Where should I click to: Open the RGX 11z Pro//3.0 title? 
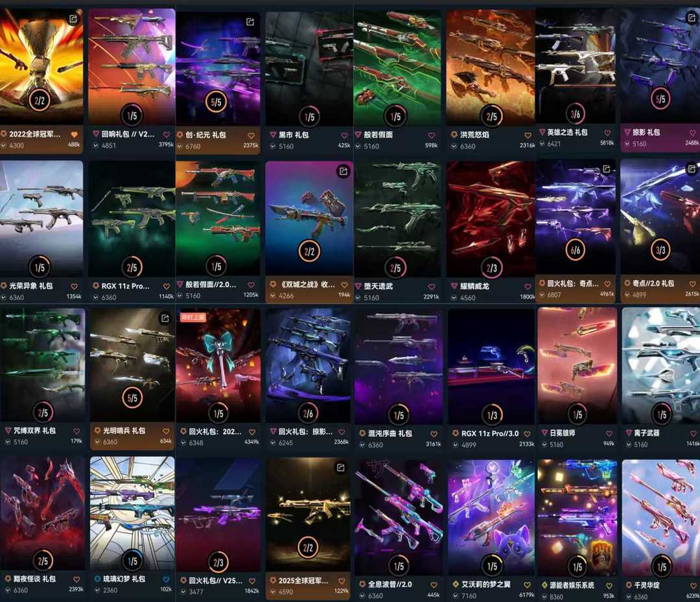click(x=490, y=434)
